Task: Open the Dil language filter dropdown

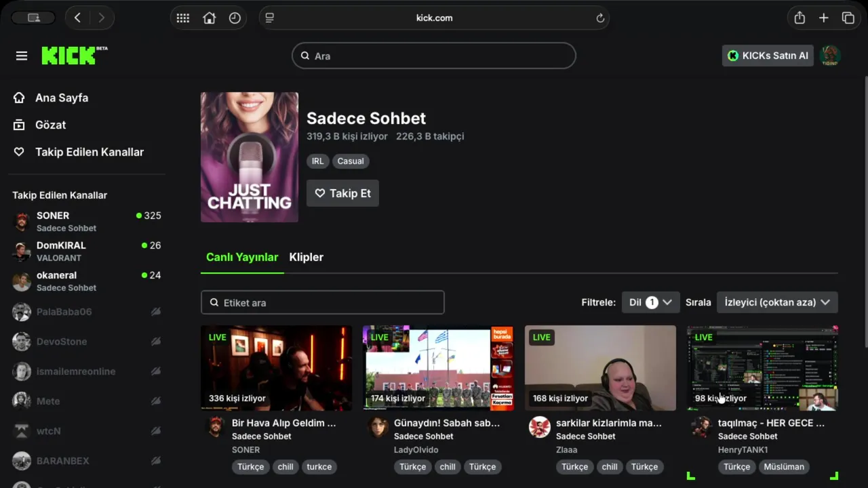Action: [x=650, y=302]
